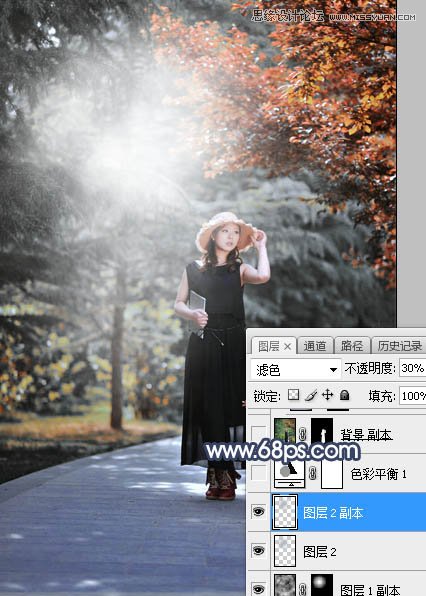This screenshot has width=426, height=596.
Task: Click mask link icon of 色彩平衡 1 layer
Action: 312,474
